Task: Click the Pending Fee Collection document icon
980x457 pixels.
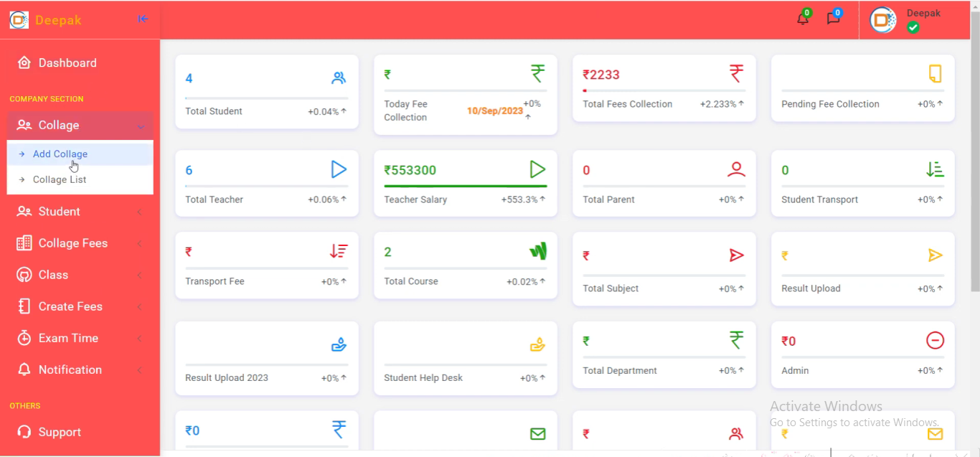Action: (935, 74)
